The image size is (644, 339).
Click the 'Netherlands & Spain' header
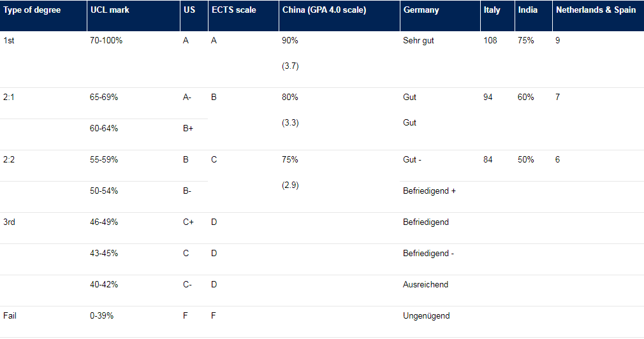click(596, 10)
